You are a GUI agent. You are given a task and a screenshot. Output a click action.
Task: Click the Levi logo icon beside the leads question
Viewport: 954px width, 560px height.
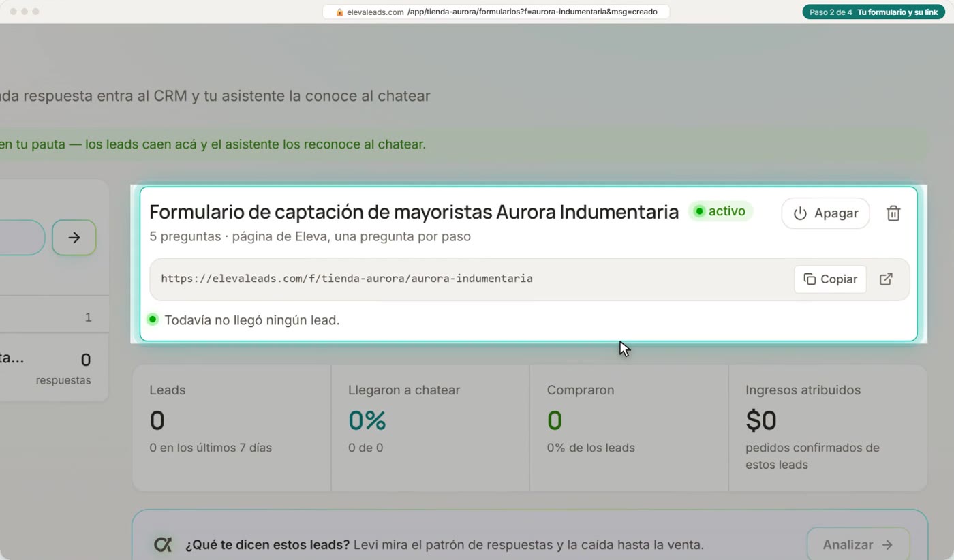[163, 545]
